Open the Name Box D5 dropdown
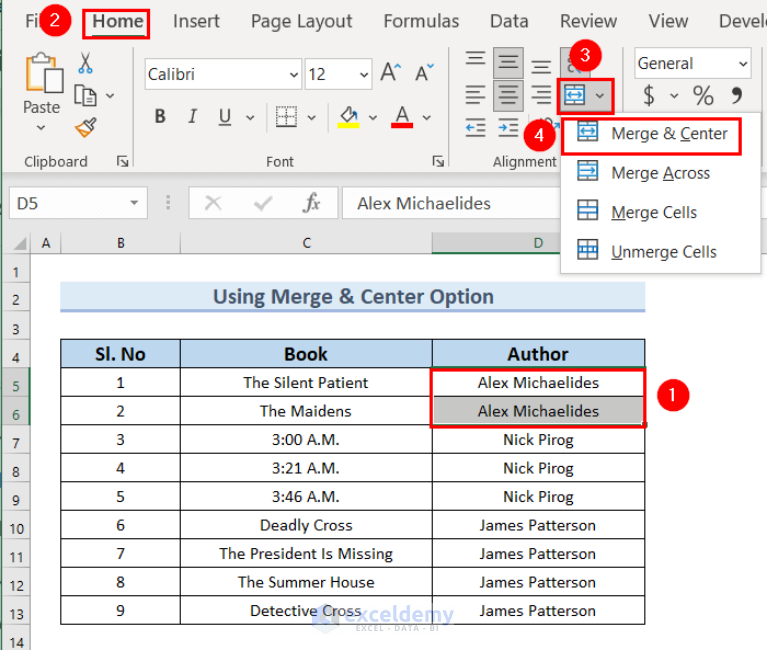Viewport: 767px width, 650px height. pos(134,202)
